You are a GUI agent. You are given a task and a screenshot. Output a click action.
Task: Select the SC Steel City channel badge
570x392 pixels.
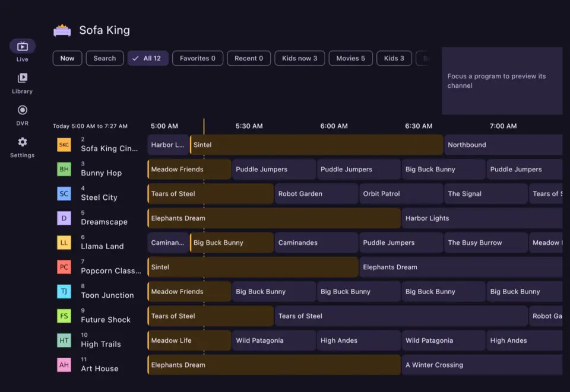64,194
